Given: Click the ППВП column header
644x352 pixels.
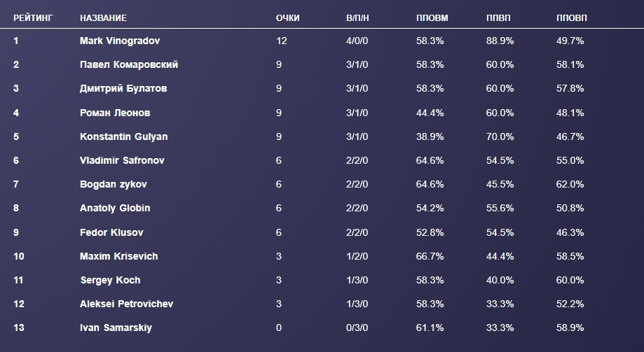Looking at the screenshot, I should (499, 17).
